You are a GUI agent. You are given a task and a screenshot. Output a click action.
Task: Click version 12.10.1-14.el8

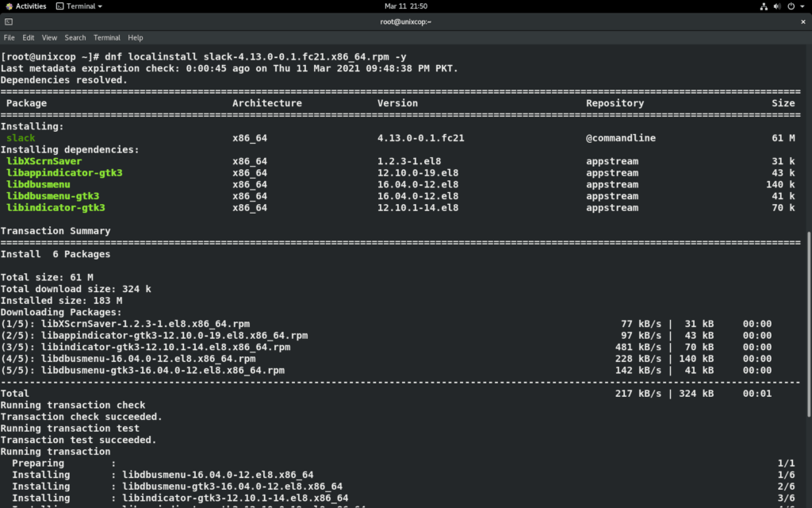pyautogui.click(x=417, y=208)
